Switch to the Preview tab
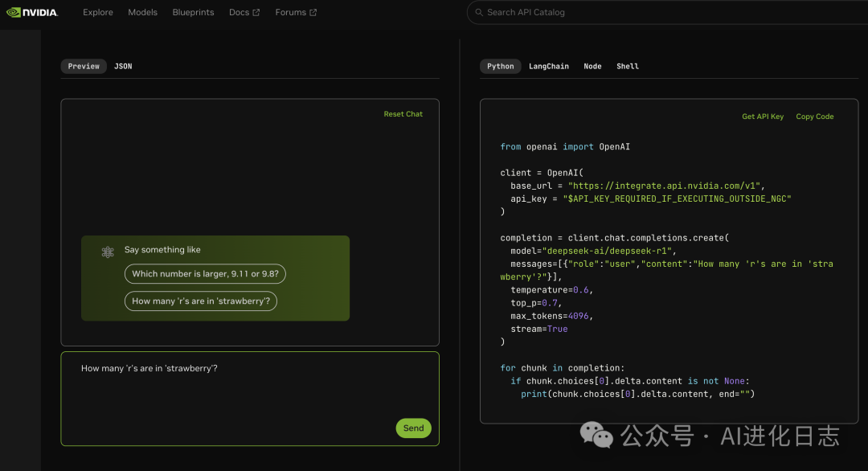This screenshot has height=471, width=868. (x=84, y=67)
